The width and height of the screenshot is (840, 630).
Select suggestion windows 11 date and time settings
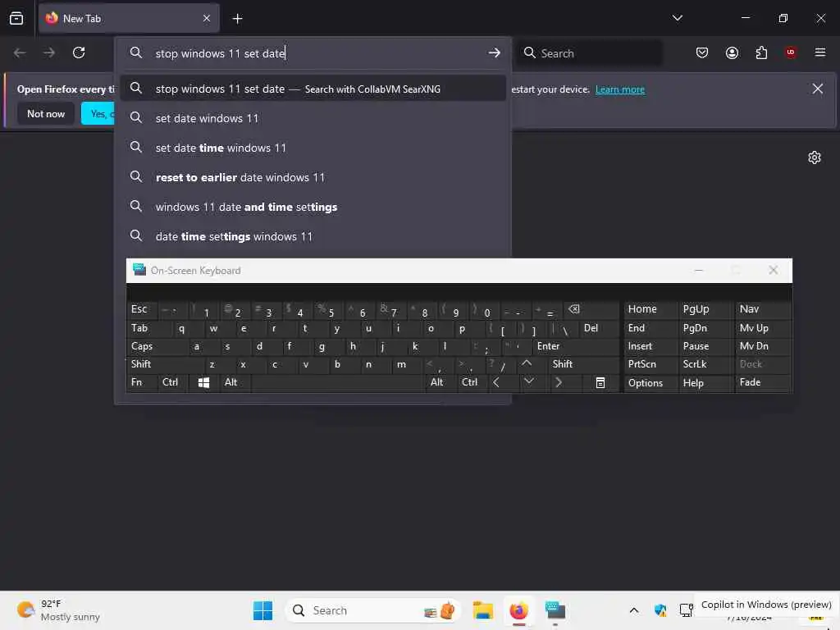pyautogui.click(x=313, y=207)
